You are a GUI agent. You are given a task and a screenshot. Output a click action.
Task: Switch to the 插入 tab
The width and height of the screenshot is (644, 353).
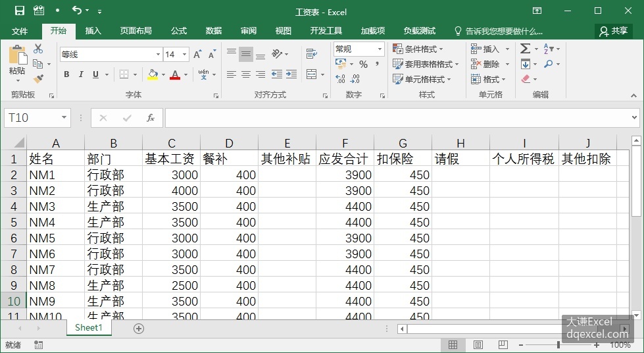[x=93, y=31]
